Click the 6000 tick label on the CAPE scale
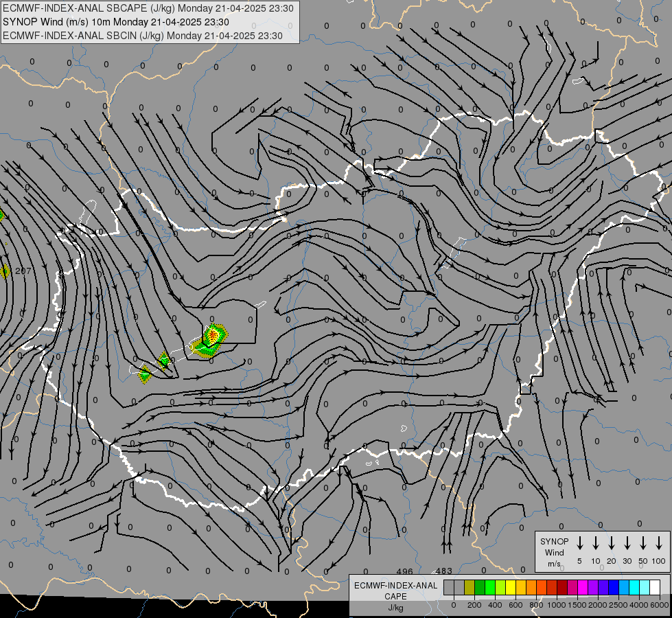The width and height of the screenshot is (672, 618). click(x=660, y=605)
